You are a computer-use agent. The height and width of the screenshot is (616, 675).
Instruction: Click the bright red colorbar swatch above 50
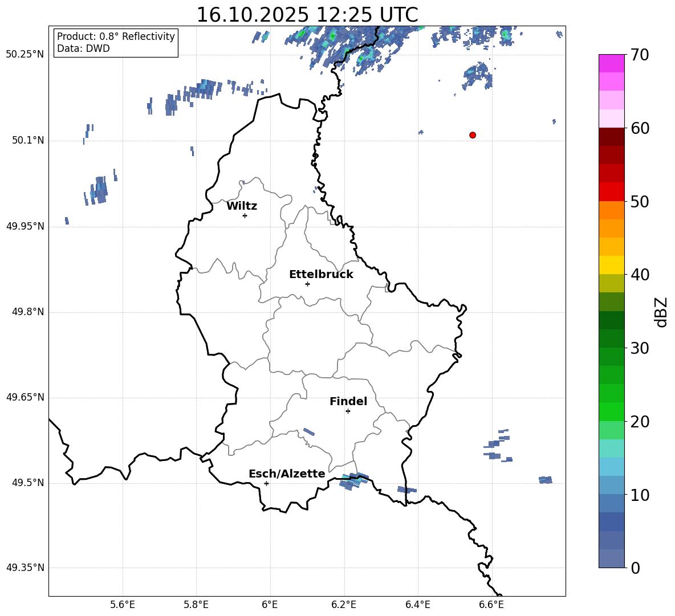612,192
